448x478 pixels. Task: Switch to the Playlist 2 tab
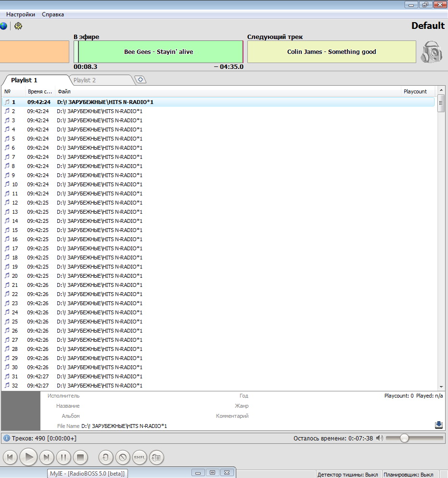84,80
